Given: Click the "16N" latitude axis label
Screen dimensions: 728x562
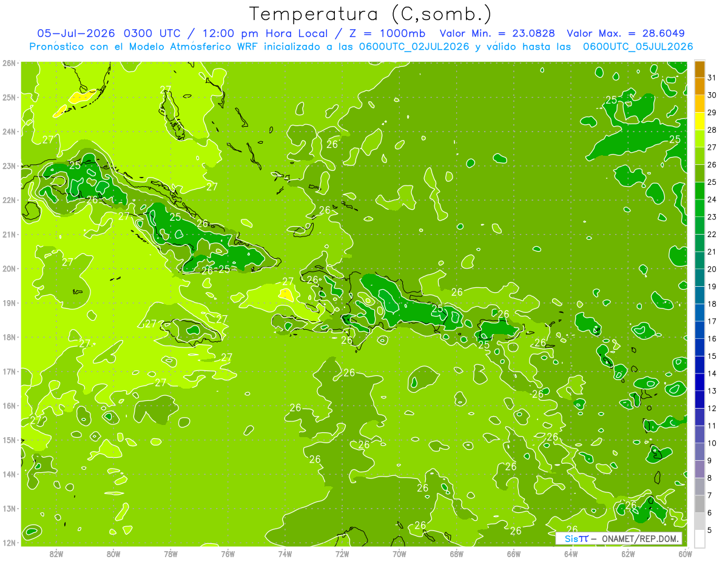Looking at the screenshot, I should tap(9, 406).
